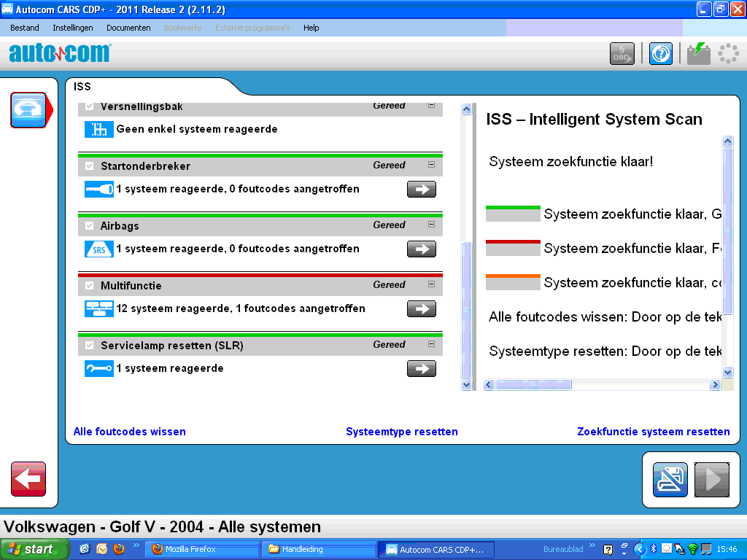
Task: Open the help question mark icon
Action: tap(661, 54)
